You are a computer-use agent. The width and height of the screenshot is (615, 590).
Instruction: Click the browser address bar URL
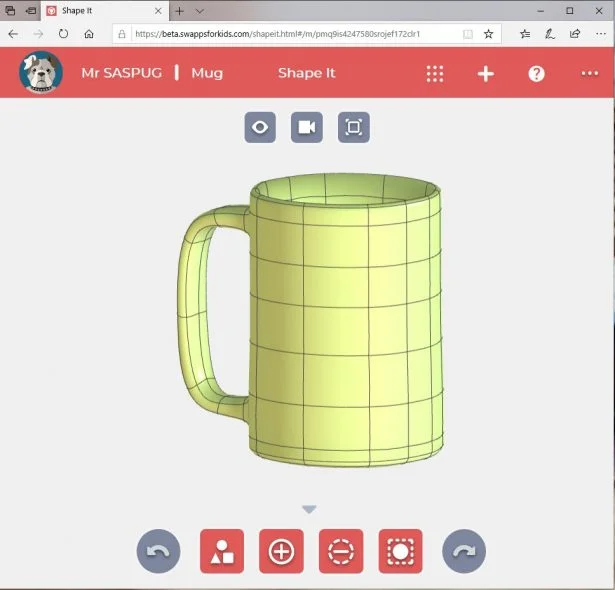290,33
